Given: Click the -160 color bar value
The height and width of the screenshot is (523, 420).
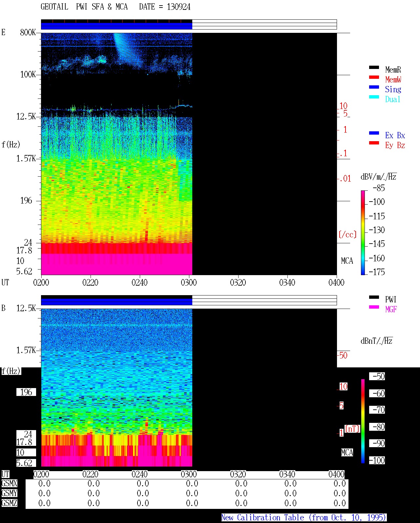Looking at the screenshot, I should 377,258.
